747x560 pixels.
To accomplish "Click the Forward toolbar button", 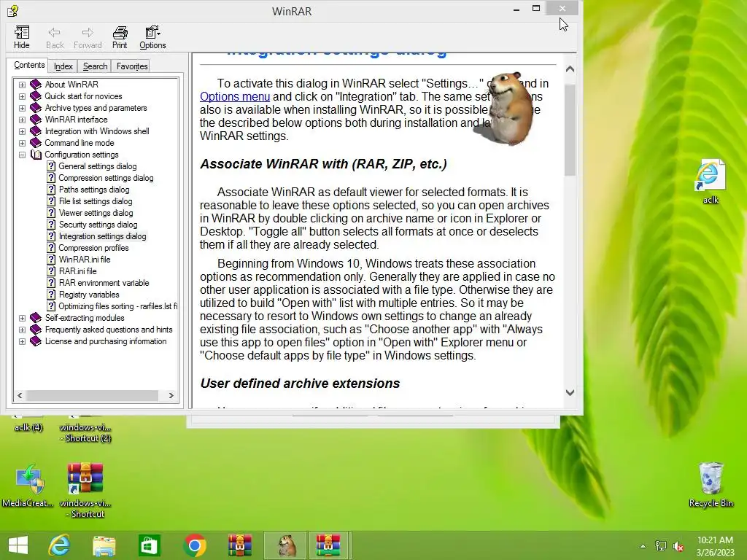I will (x=88, y=37).
